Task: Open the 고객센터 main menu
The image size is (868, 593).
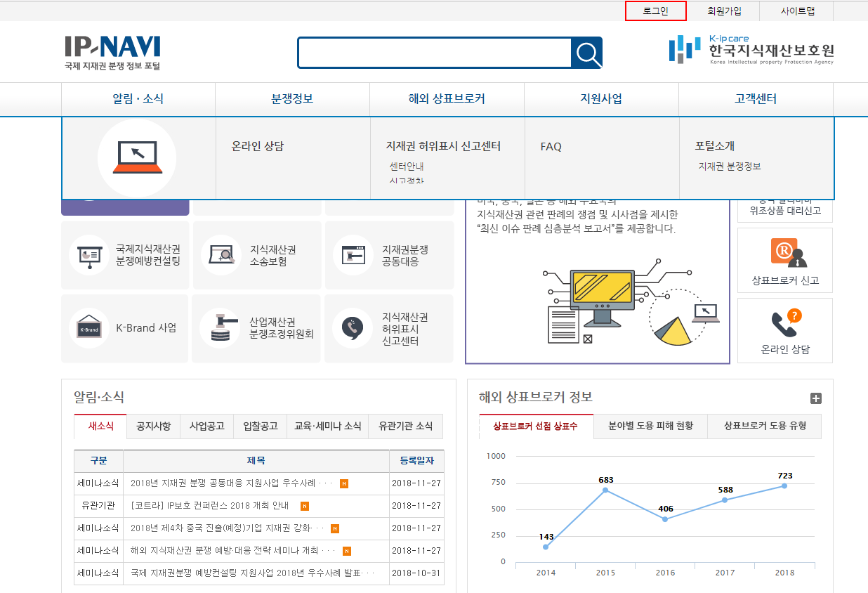Action: pyautogui.click(x=756, y=99)
